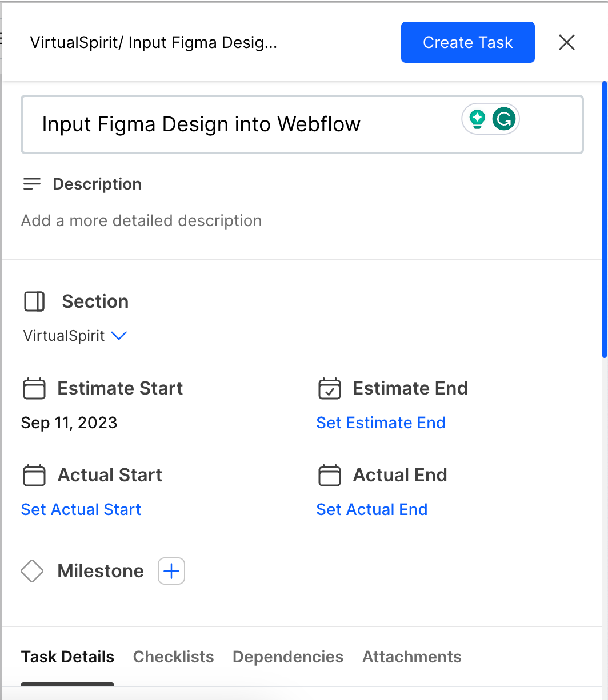This screenshot has width=608, height=700.
Task: Click the Actual End calendar icon
Action: [x=329, y=476]
